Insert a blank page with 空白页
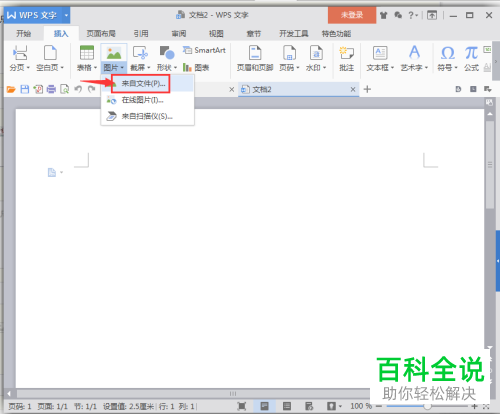This screenshot has height=414, width=500. point(50,53)
